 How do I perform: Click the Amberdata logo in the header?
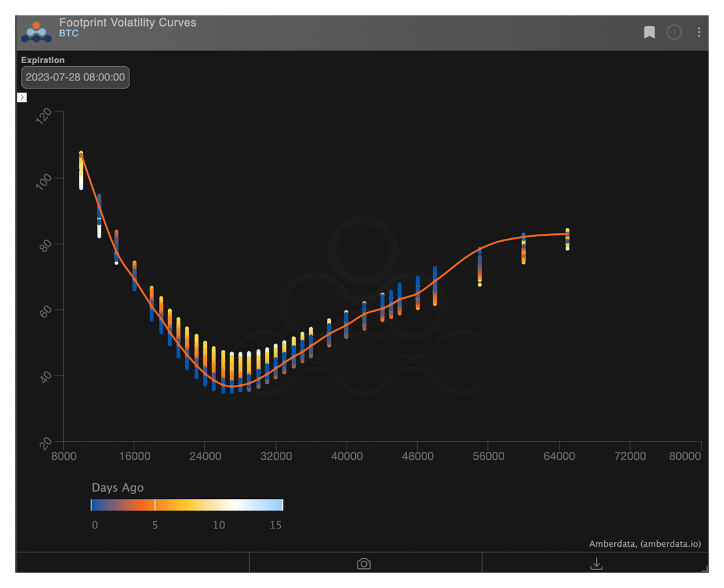click(x=35, y=31)
